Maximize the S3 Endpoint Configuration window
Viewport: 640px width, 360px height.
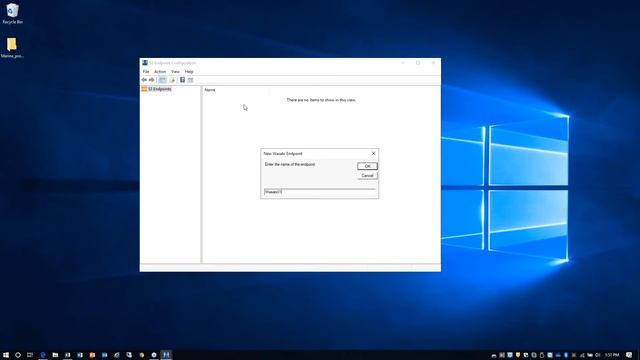pyautogui.click(x=418, y=63)
